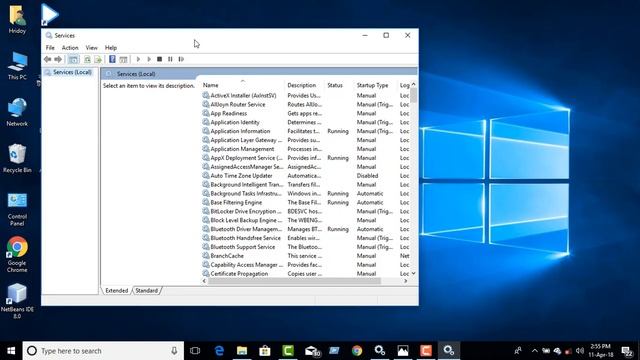Screen dimensions: 640x360
Task: Sort by the Status column header
Action: pyautogui.click(x=335, y=85)
